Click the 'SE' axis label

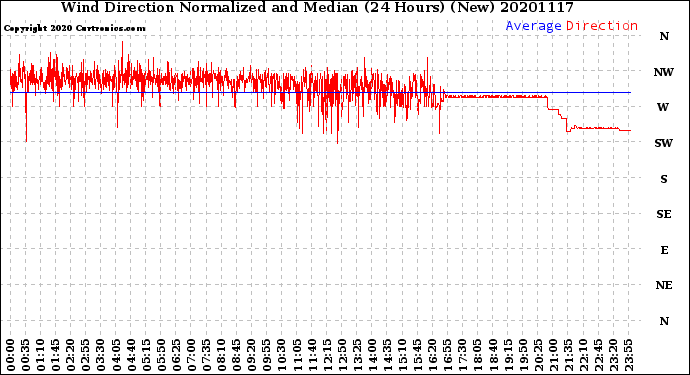pos(664,214)
